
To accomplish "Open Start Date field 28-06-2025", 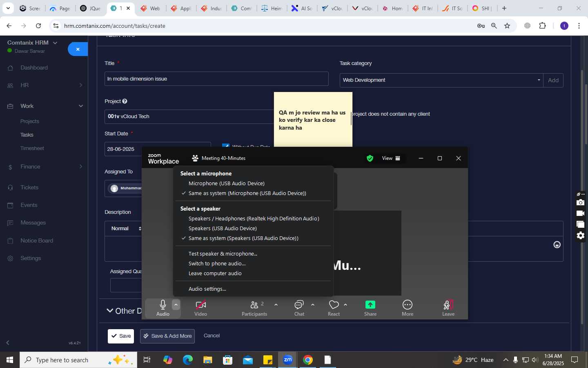I will [158, 149].
